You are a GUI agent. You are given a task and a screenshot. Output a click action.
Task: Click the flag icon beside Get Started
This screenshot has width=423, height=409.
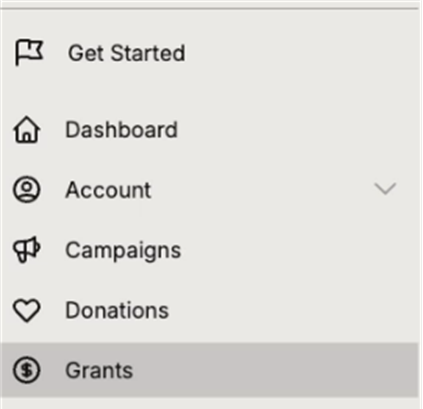(x=29, y=53)
